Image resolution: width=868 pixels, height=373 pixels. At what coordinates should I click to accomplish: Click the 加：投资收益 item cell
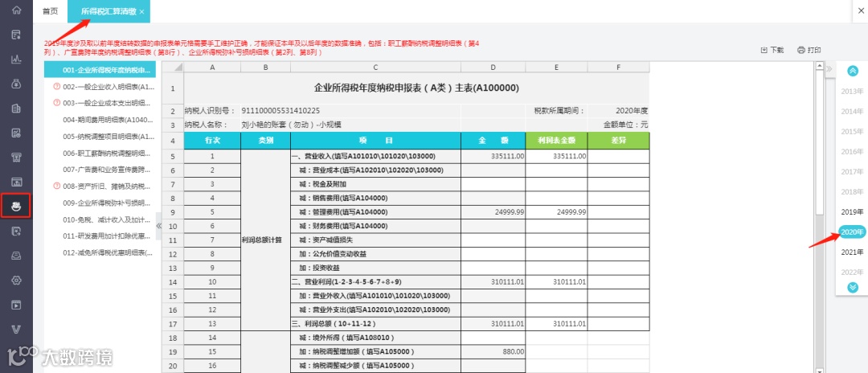point(376,268)
